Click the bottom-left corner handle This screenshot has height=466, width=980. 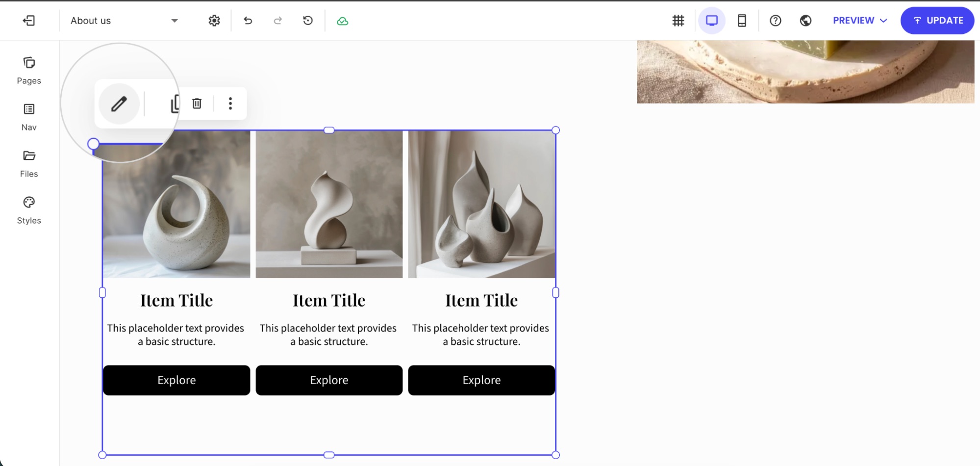click(102, 455)
